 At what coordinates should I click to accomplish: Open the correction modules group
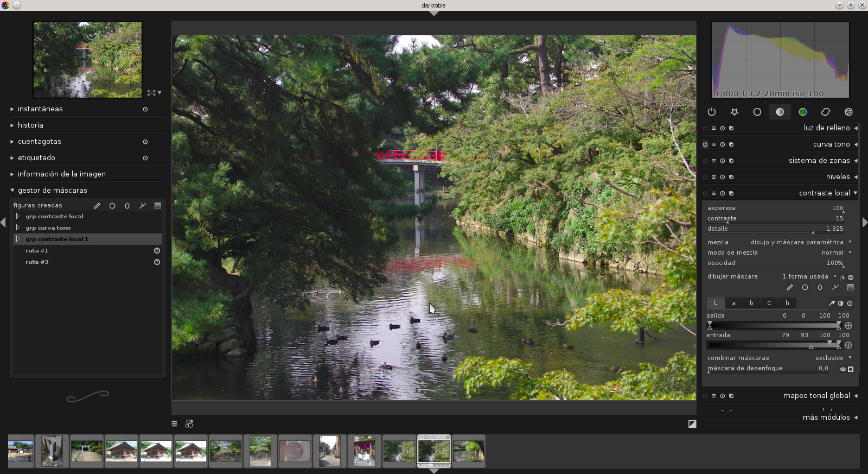(826, 112)
